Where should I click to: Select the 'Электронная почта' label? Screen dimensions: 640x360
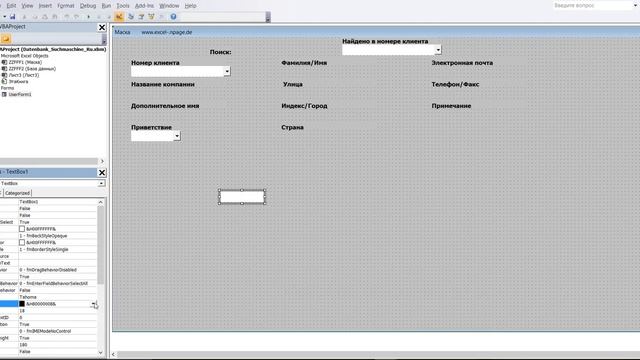(x=462, y=63)
